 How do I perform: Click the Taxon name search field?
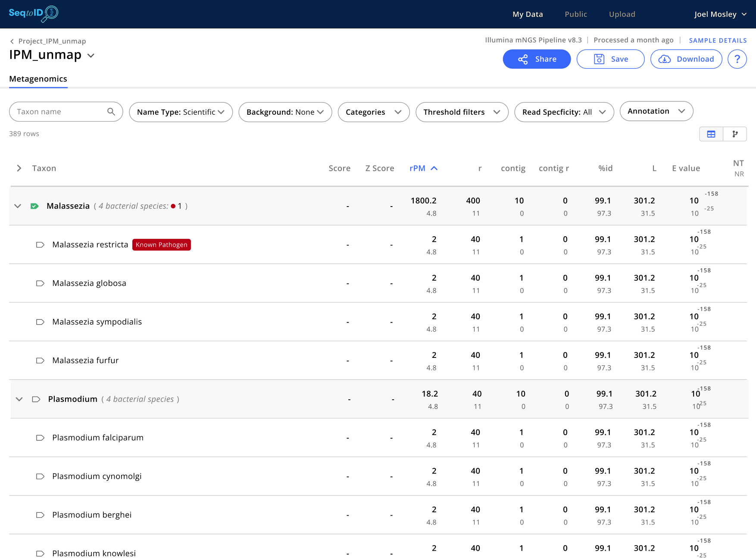pyautogui.click(x=66, y=112)
